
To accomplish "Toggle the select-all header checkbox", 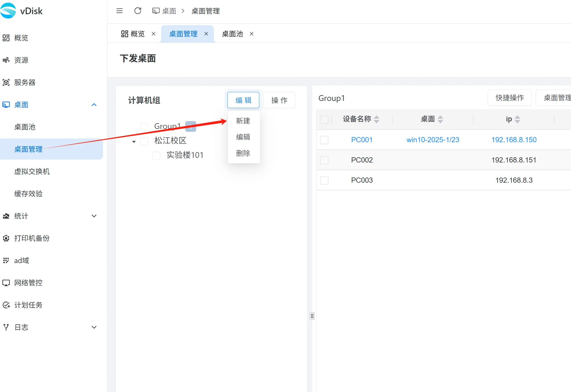I will coord(324,120).
